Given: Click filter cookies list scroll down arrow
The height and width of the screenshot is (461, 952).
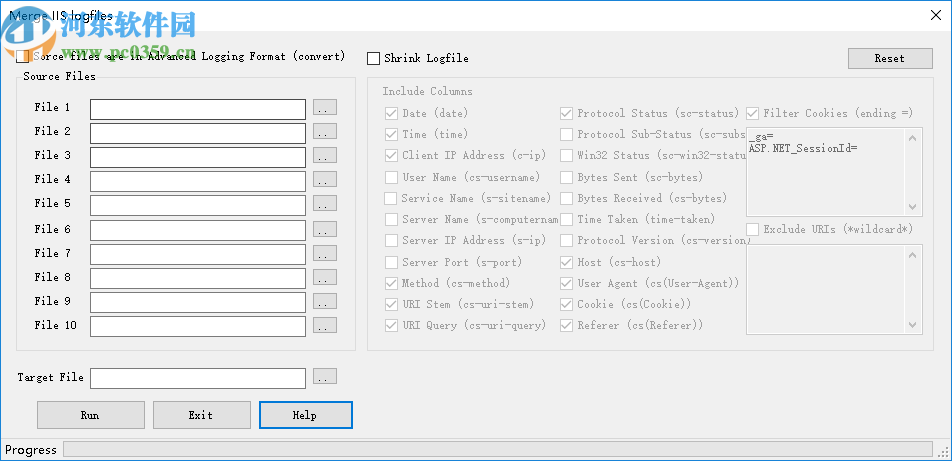Looking at the screenshot, I should click(913, 207).
